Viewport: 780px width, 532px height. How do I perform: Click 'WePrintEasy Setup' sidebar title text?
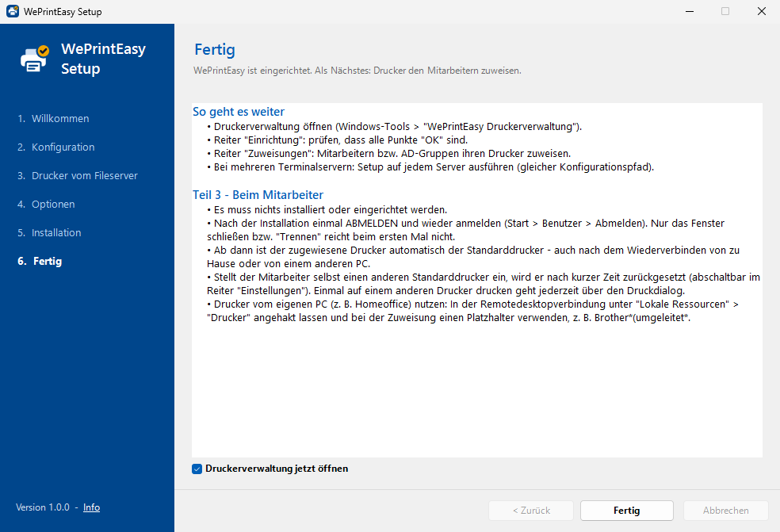pos(104,59)
